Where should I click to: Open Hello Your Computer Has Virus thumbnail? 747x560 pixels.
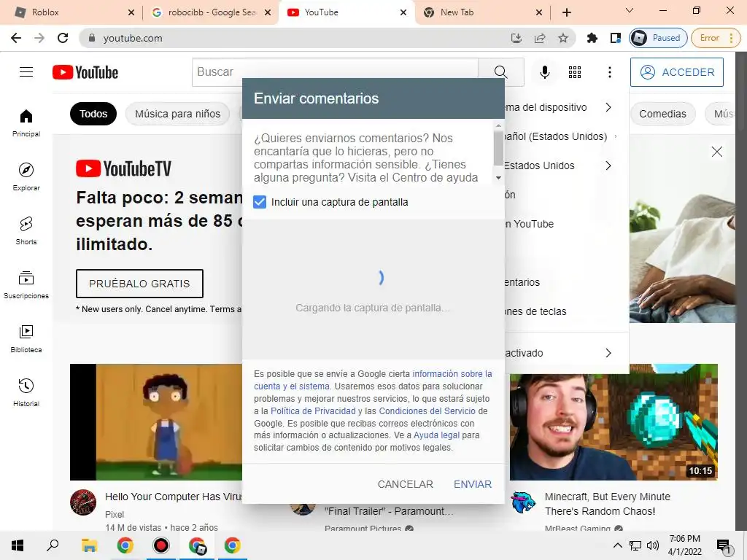(x=156, y=422)
